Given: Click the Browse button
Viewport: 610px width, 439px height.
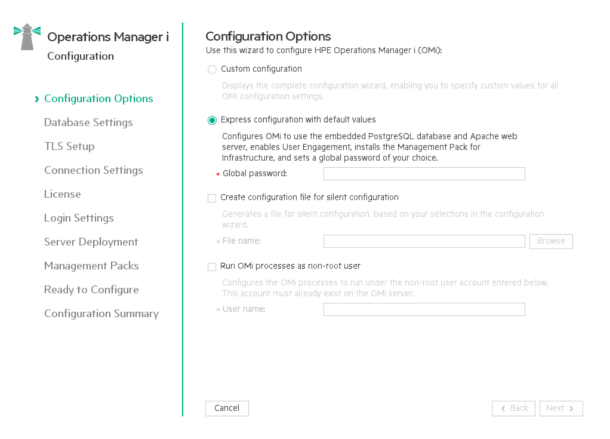Looking at the screenshot, I should click(551, 241).
